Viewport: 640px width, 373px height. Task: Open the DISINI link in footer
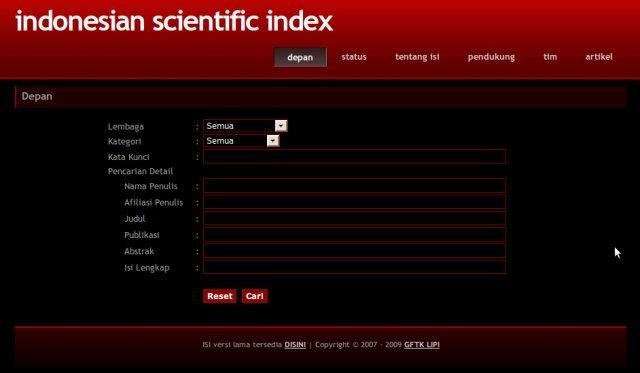(x=295, y=345)
